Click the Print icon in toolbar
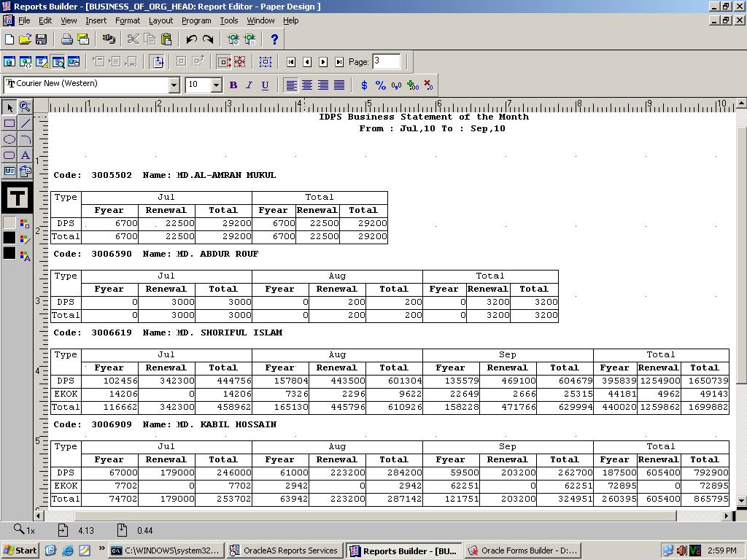747x560 pixels. (66, 39)
